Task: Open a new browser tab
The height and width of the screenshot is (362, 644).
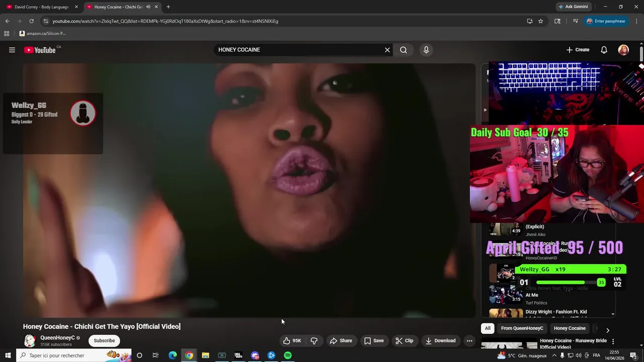Action: [x=168, y=7]
